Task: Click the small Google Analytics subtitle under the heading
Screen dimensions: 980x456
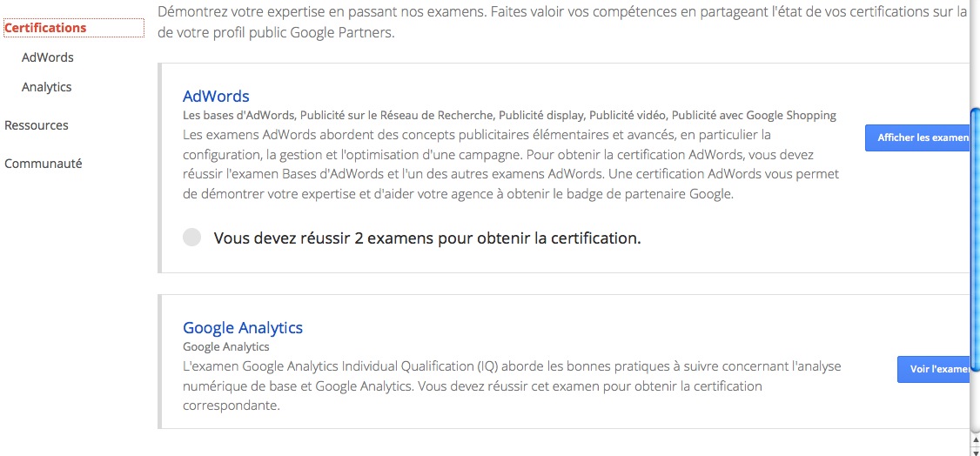Action: pos(226,346)
